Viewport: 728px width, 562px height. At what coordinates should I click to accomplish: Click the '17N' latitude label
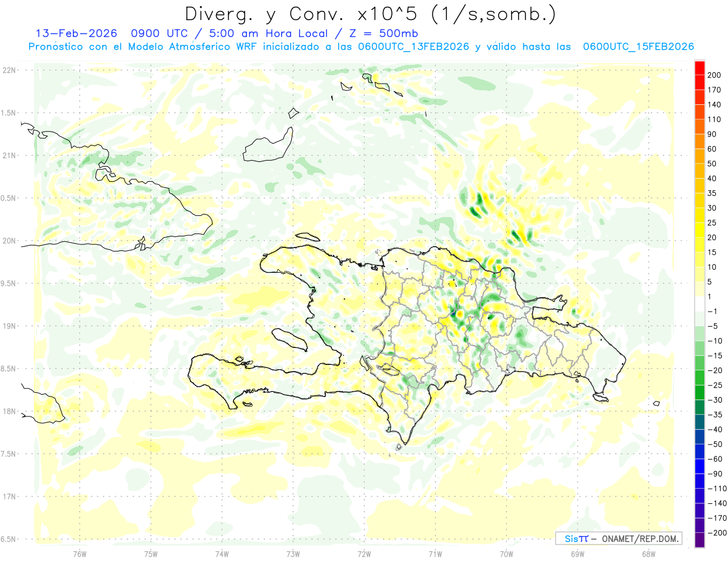pyautogui.click(x=9, y=497)
